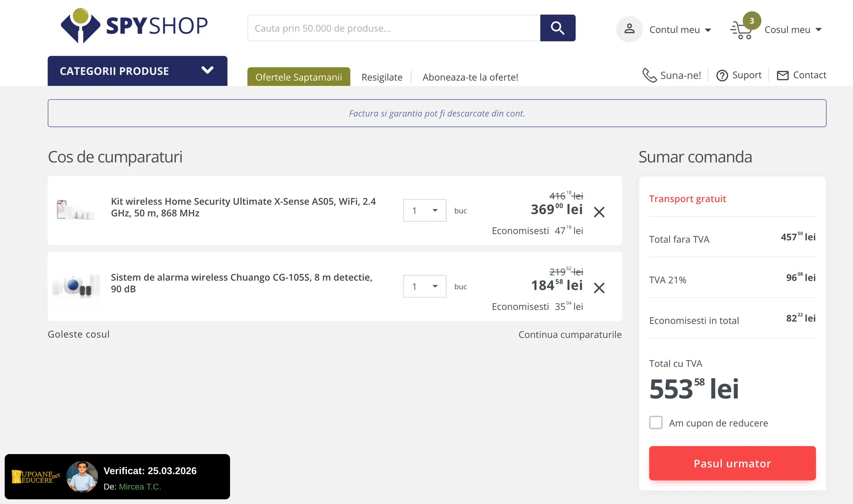Open the shopping cart icon with badge
The image size is (853, 504).
point(742,30)
